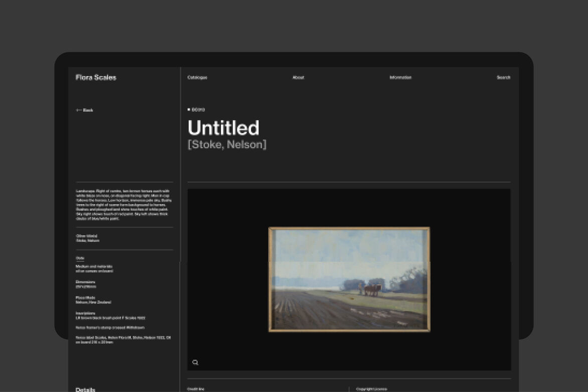Click the Flora Scales site title
Image resolution: width=588 pixels, height=392 pixels.
pyautogui.click(x=96, y=77)
